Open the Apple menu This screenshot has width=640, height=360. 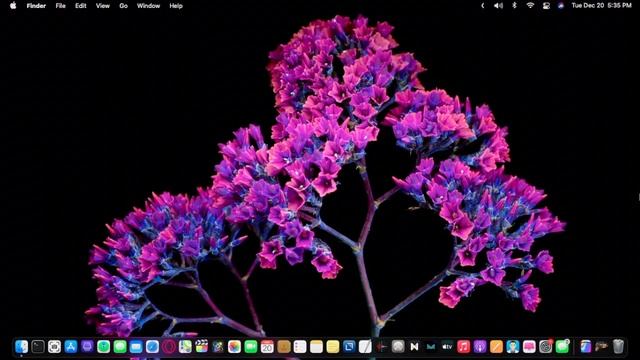13,6
